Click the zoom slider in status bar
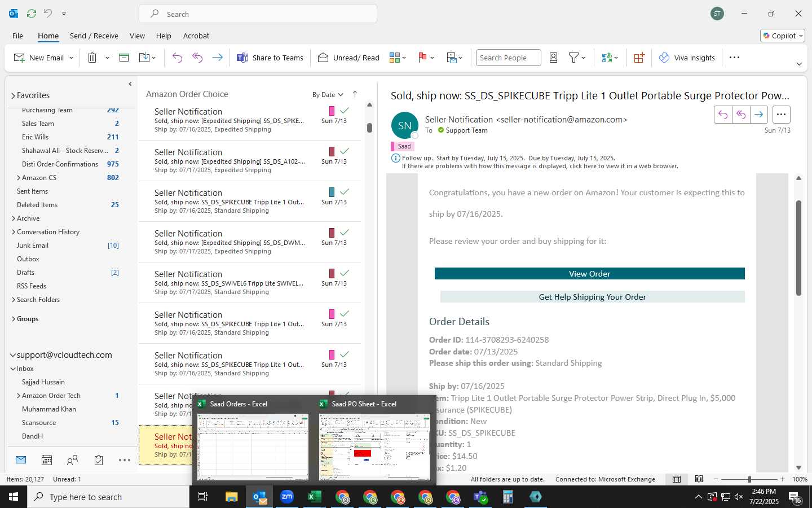812x508 pixels. click(x=749, y=479)
